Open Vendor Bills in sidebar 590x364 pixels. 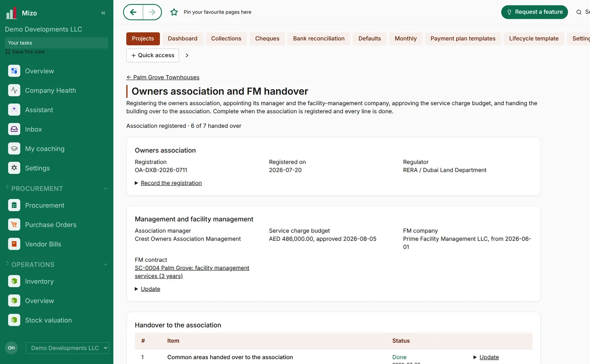[56, 244]
